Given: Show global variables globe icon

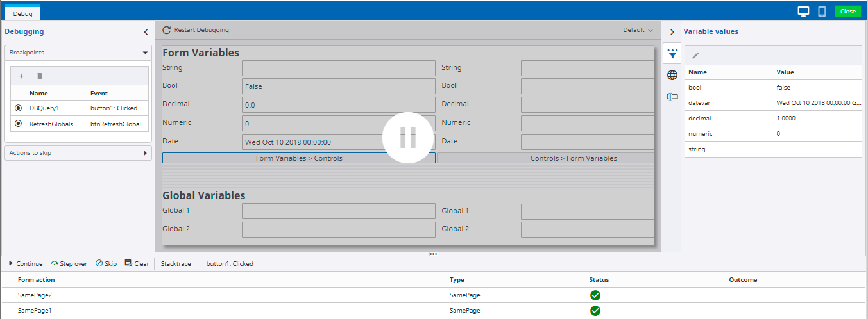Looking at the screenshot, I should point(672,75).
